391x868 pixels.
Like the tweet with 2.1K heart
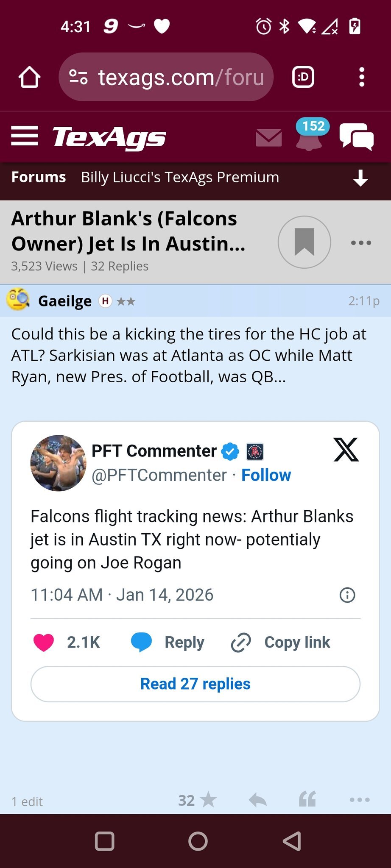point(44,643)
